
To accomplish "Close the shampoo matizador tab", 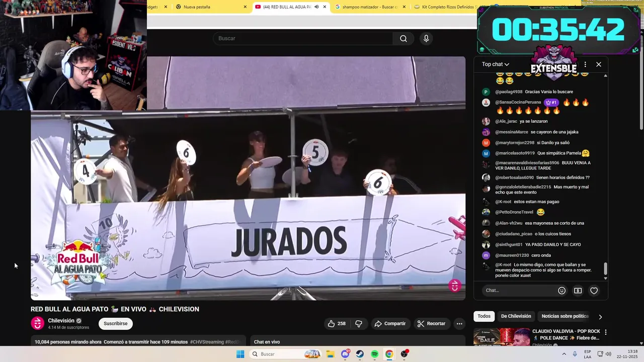I will coord(404,7).
